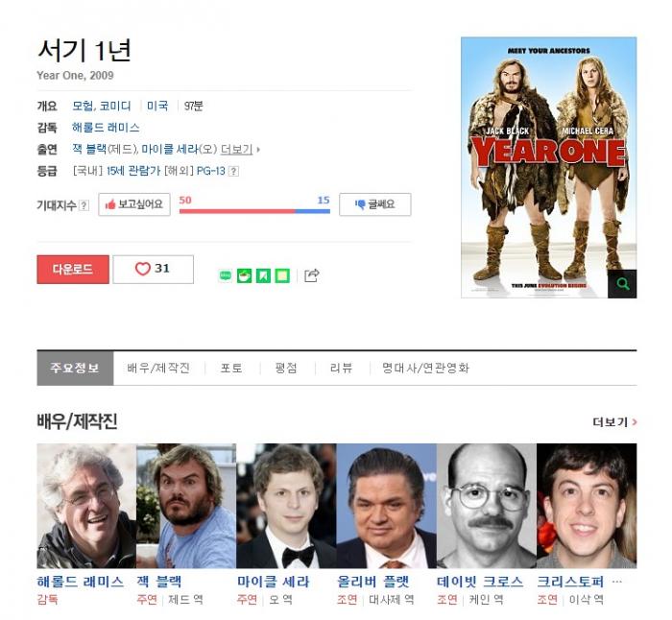Expand 배우/제작진 section via 더보기 arrow
This screenshot has height=620, width=672.
[614, 422]
